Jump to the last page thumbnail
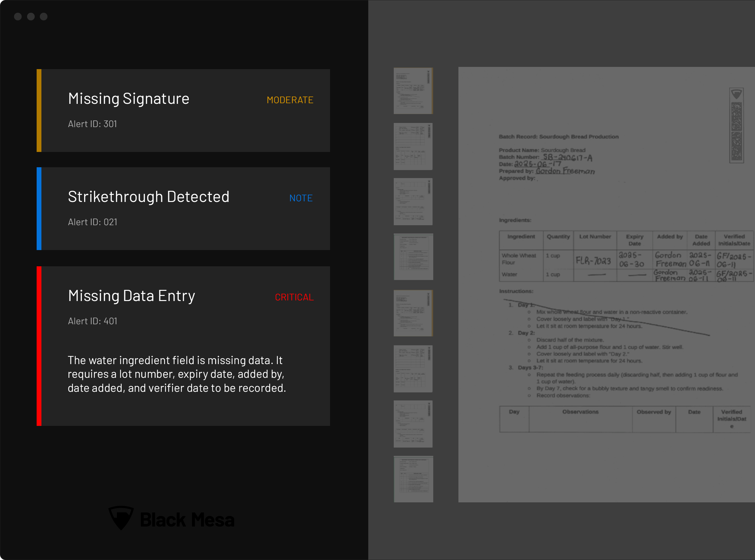 click(x=413, y=479)
